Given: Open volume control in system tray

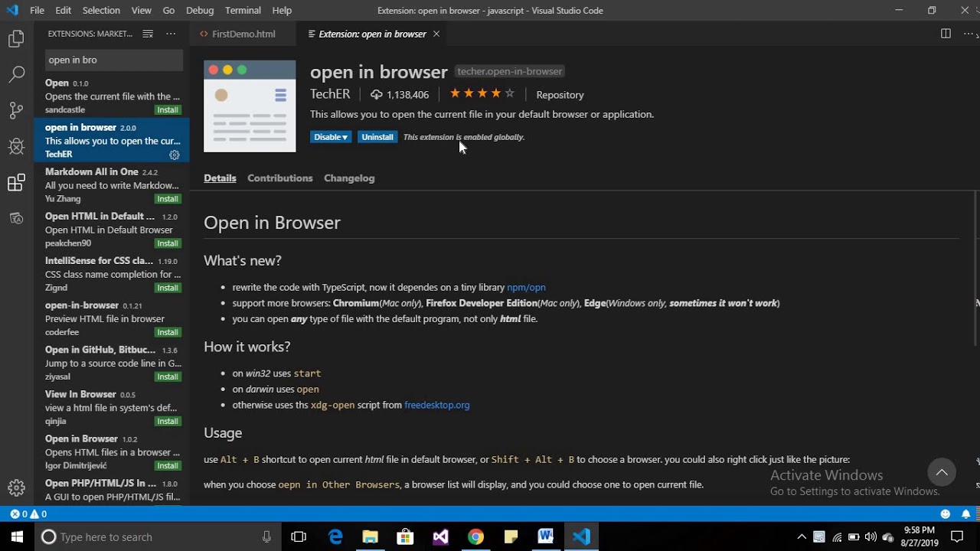Looking at the screenshot, I should click(x=871, y=536).
